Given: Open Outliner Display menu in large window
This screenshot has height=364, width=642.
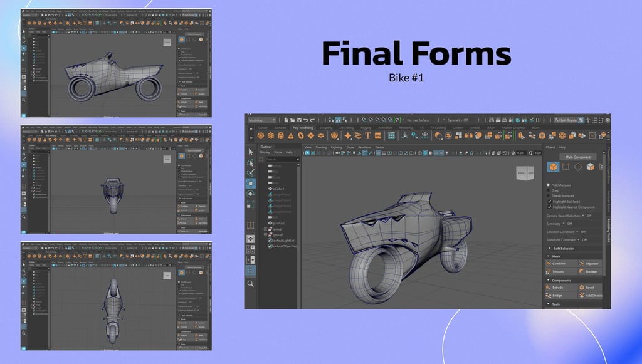Looking at the screenshot, I should coord(265,152).
